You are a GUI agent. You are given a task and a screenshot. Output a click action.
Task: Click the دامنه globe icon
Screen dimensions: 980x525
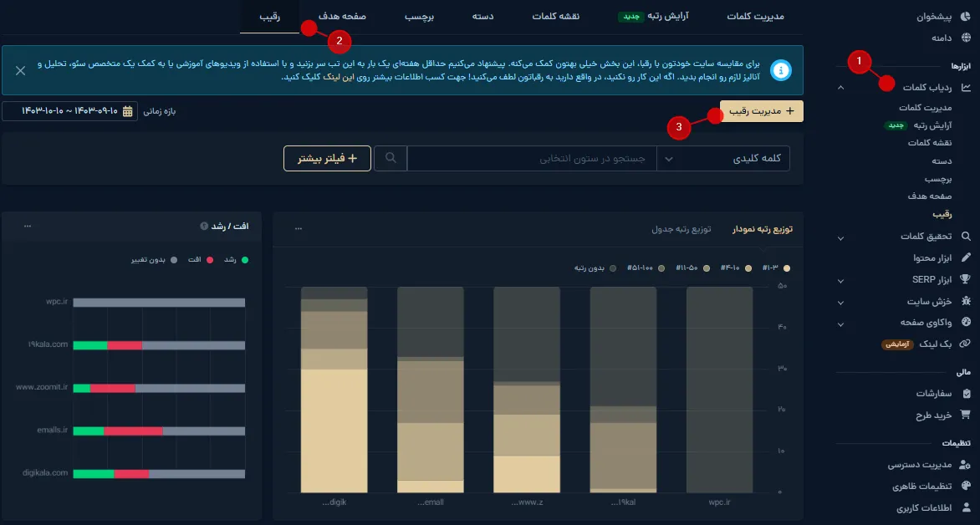pos(967,38)
